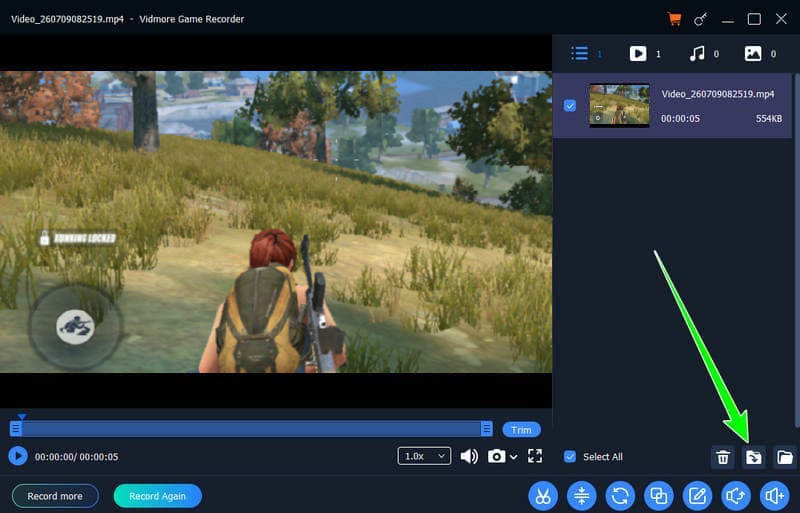Mute the preview volume speaker icon
Screen dimensions: 800x513
coord(469,456)
